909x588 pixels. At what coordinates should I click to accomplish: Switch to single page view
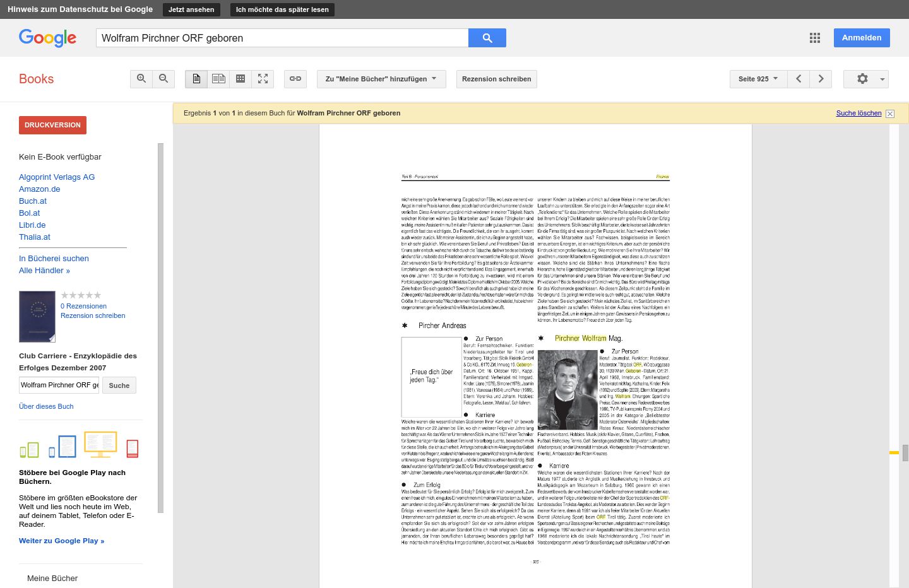[196, 79]
